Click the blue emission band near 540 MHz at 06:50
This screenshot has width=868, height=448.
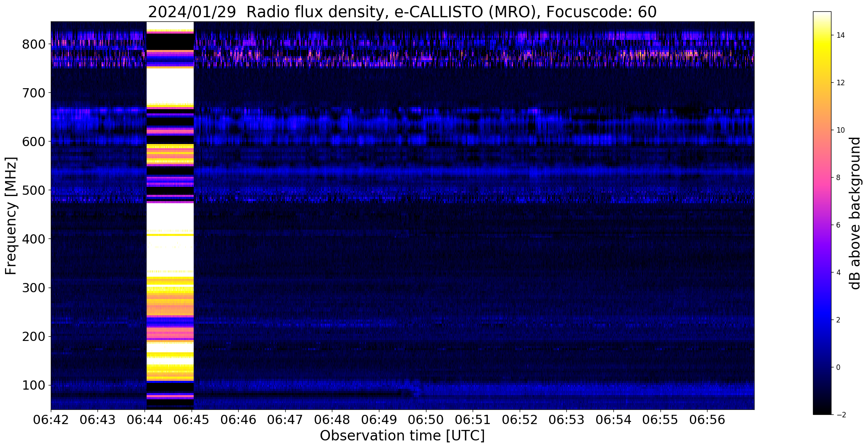tap(426, 171)
